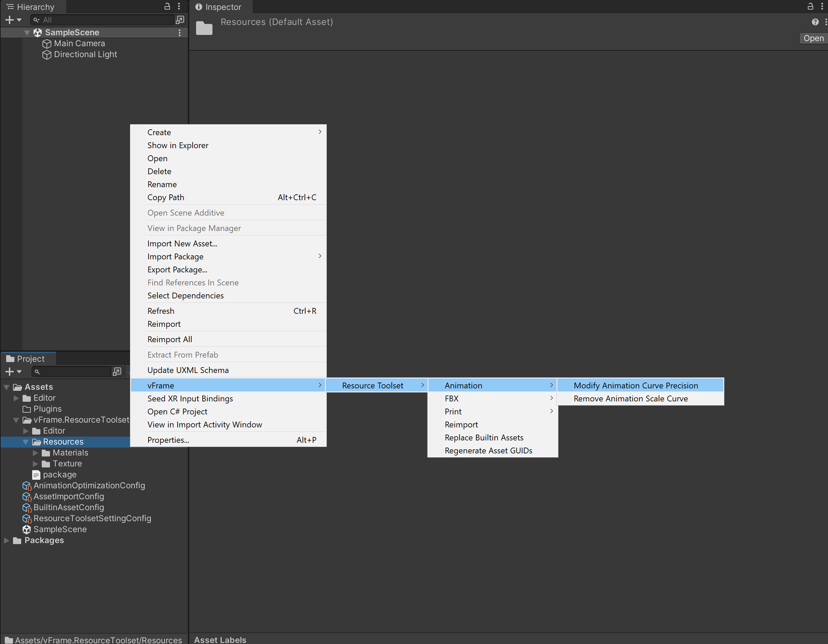Select the SampleScene Unity asset in Project

pyautogui.click(x=60, y=529)
